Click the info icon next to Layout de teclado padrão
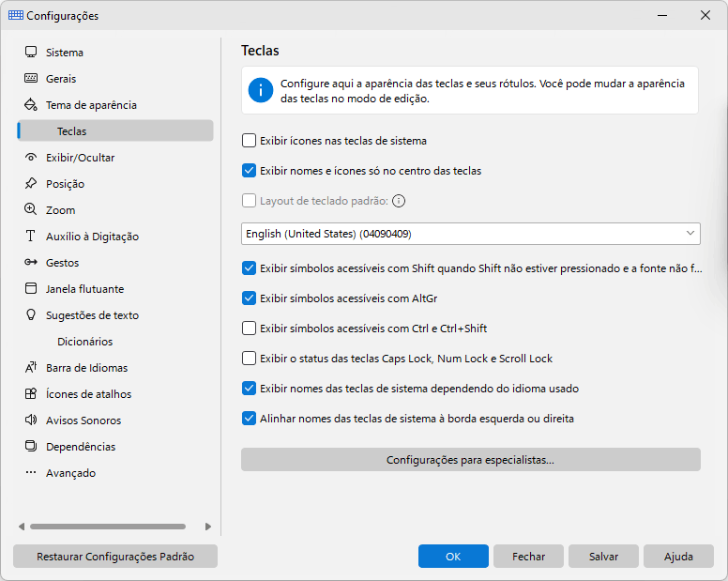Viewport: 728px width, 581px height. pos(399,201)
